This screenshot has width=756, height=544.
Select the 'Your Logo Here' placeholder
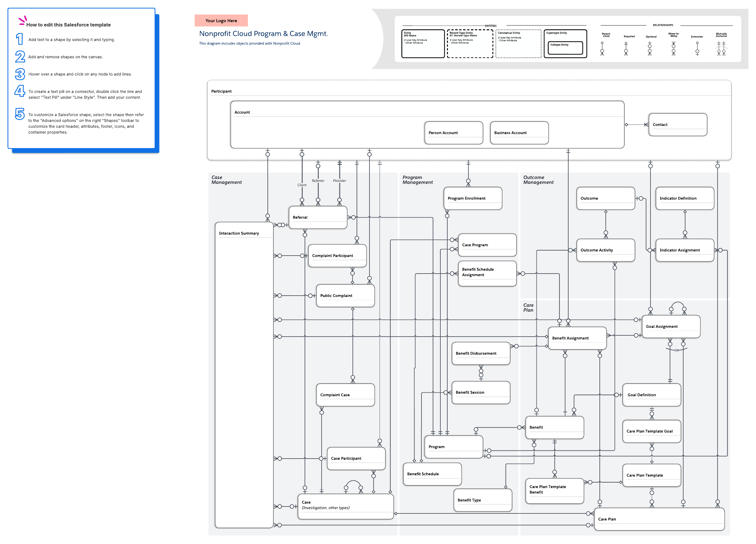(x=221, y=20)
